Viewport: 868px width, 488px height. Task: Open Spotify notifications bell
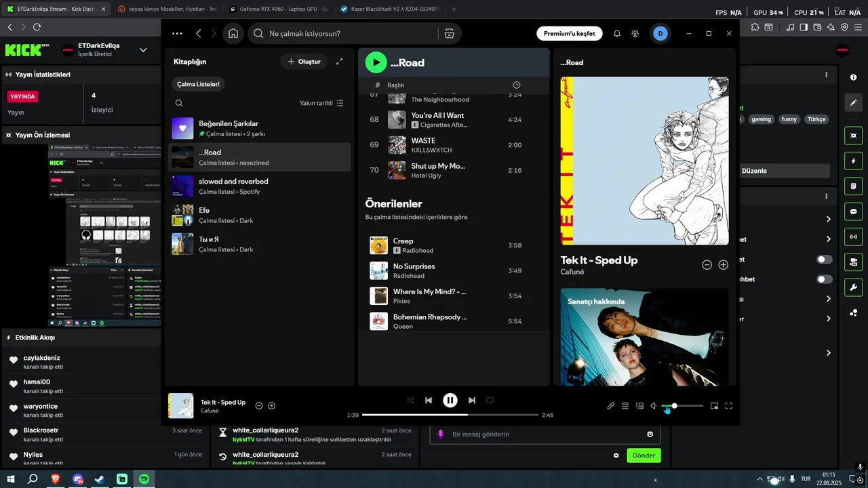pos(617,33)
